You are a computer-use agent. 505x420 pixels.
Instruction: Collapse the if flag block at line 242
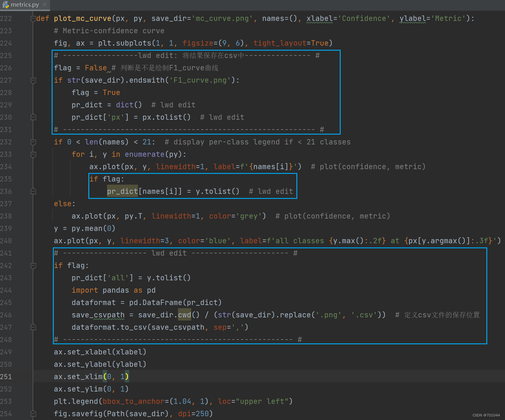[x=33, y=266]
